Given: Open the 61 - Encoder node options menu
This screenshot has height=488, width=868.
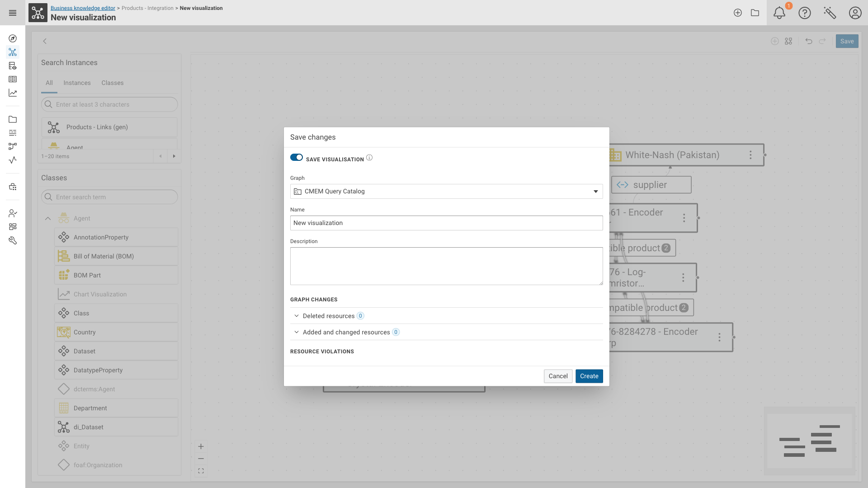Looking at the screenshot, I should pyautogui.click(x=684, y=218).
